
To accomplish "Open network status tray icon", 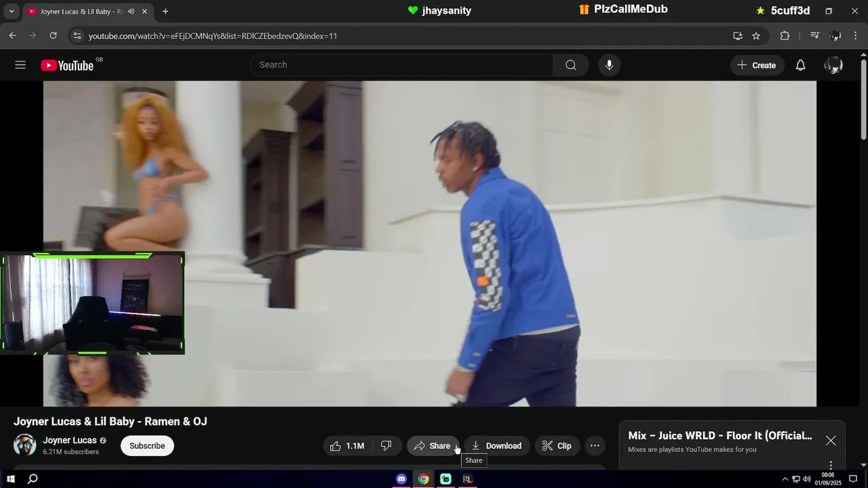I will (796, 479).
